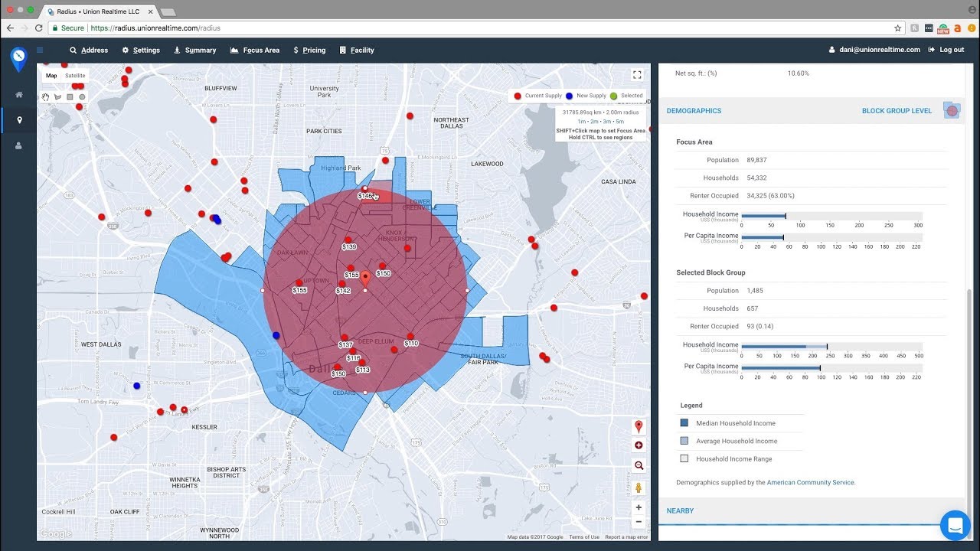Click the dani@unionrealtime.com account link

point(875,51)
